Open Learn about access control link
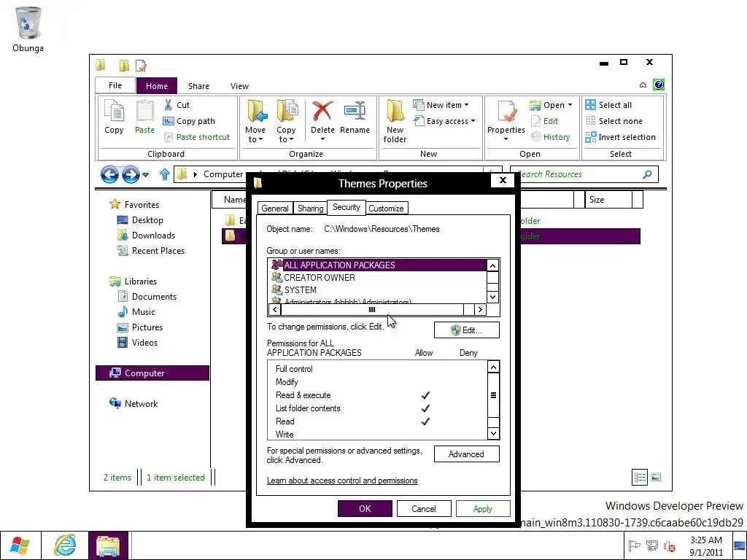The height and width of the screenshot is (560, 747). point(342,481)
